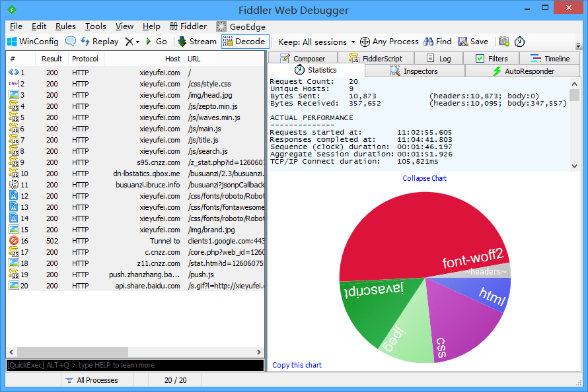The image size is (588, 392).
Task: Select the /css/style.css session CSS icon
Action: [14, 84]
